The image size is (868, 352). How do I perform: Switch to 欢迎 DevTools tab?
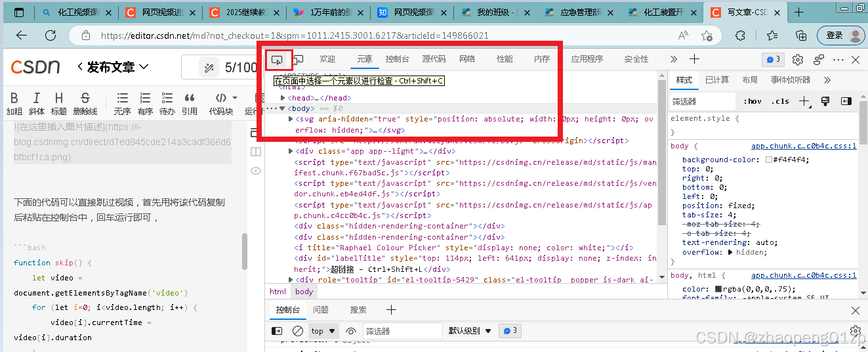327,59
